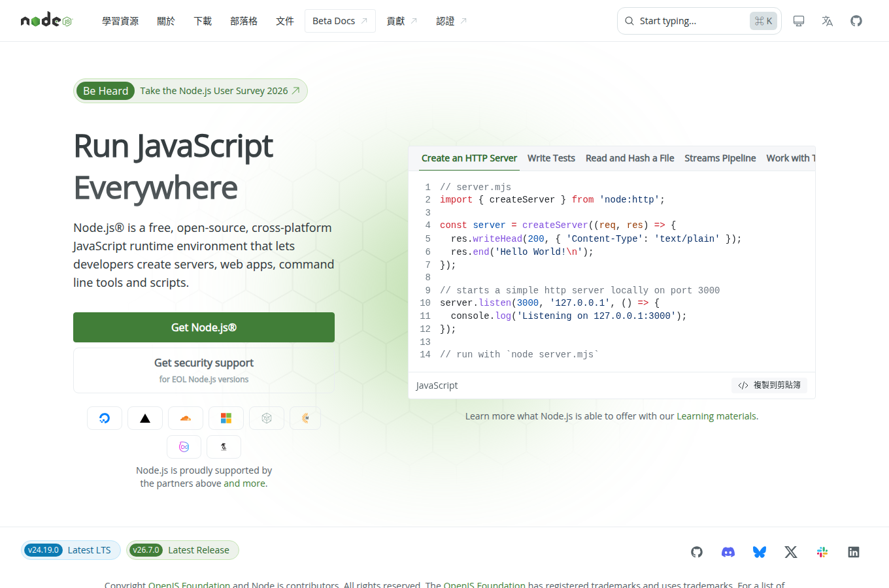Toggle the site theme monitor icon
Viewport: 889px width, 588px height.
click(x=799, y=21)
